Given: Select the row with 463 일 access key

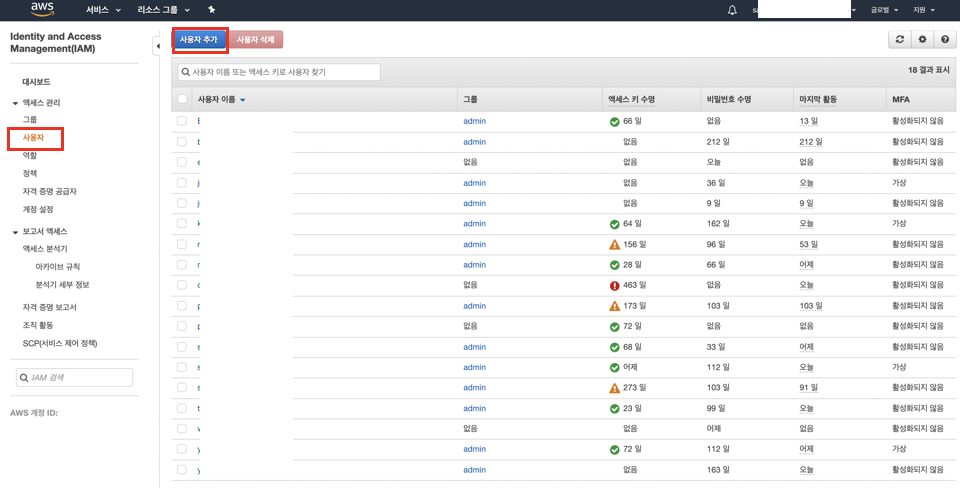Looking at the screenshot, I should tap(182, 285).
